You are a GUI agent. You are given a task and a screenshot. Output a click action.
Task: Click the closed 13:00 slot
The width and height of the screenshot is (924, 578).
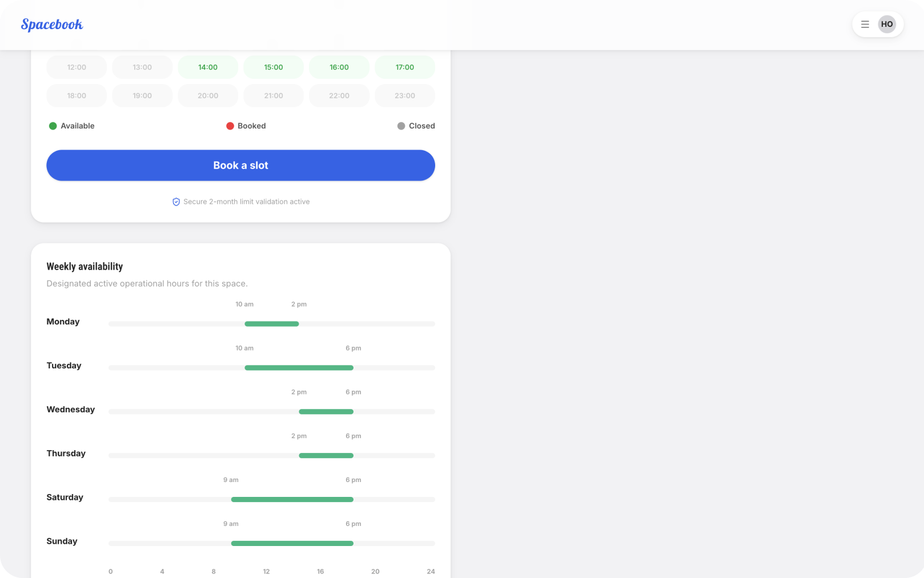[x=142, y=67]
